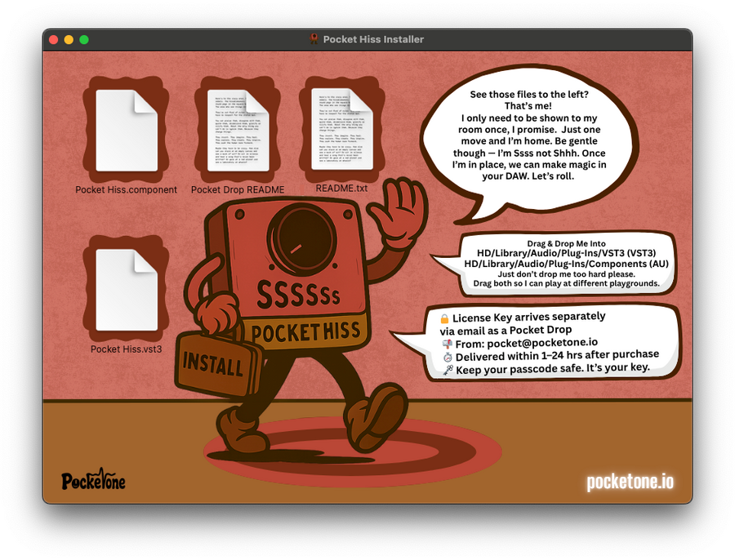Click the Pocketone logo at bottom left
This screenshot has height=560, width=735.
coord(94,481)
